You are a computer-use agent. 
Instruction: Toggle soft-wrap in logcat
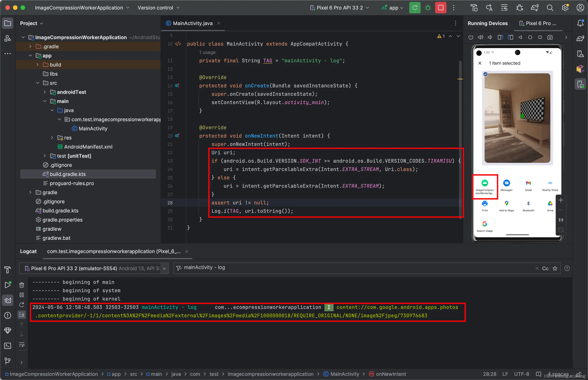pyautogui.click(x=22, y=345)
